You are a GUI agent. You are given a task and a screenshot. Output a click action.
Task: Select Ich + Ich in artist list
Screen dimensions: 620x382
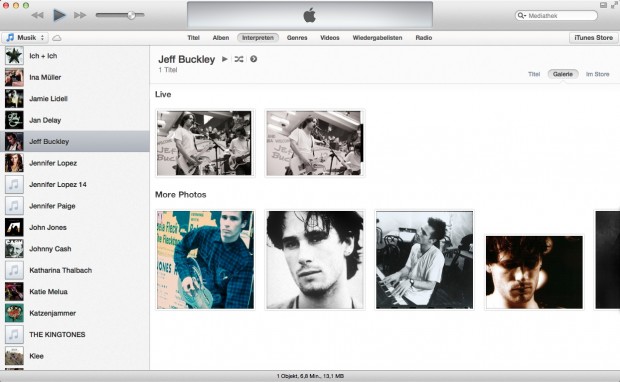pos(75,56)
